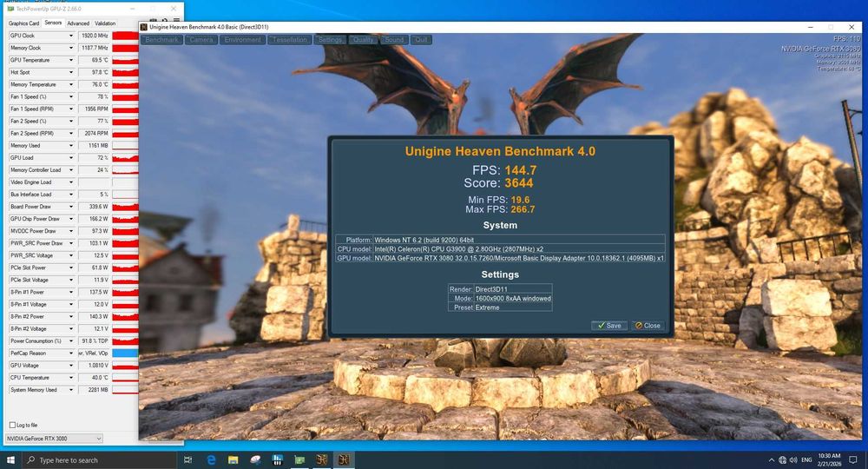Select the Sensors tab in GPU-Z

53,23
